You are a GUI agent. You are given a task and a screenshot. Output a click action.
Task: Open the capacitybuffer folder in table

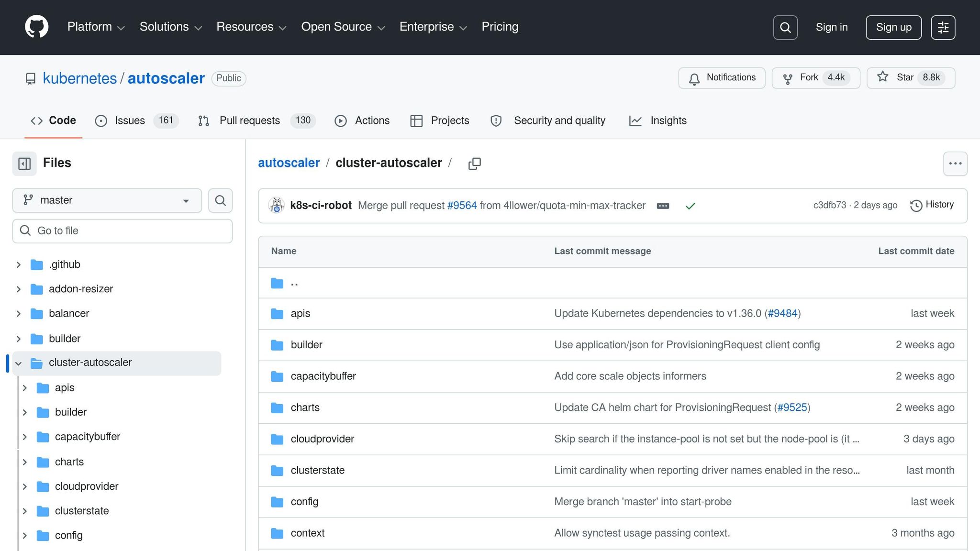click(323, 376)
